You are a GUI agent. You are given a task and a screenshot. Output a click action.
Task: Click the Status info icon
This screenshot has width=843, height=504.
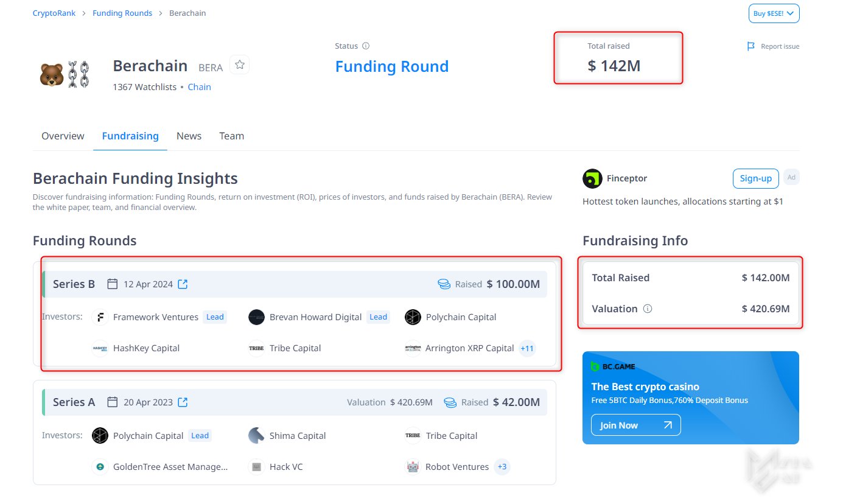366,46
